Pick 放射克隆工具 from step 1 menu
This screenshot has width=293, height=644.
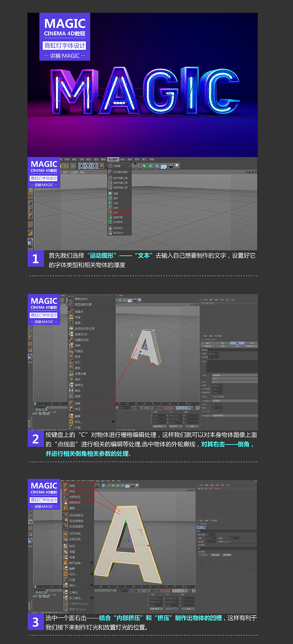tap(119, 183)
